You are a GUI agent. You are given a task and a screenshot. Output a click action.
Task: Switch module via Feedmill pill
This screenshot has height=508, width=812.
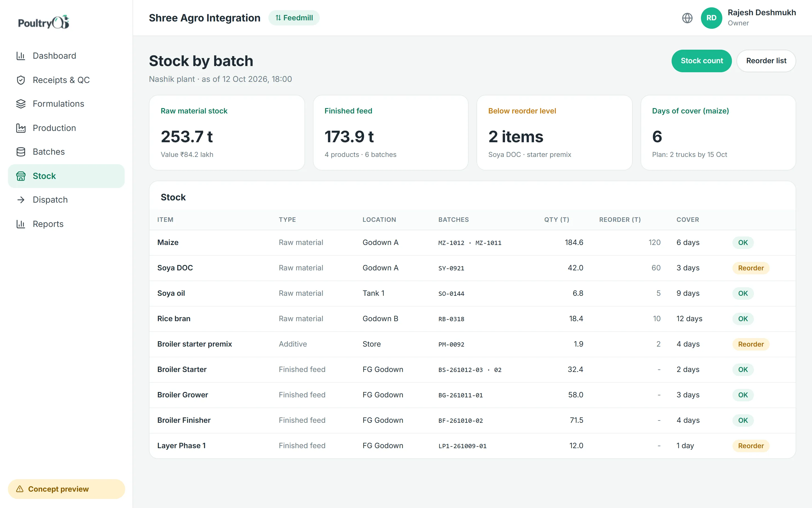pyautogui.click(x=294, y=18)
